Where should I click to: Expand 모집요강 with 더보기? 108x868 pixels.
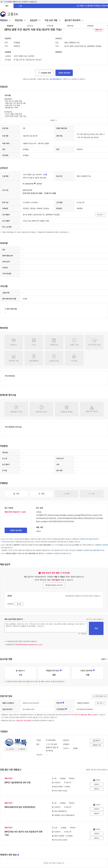click(x=54, y=120)
